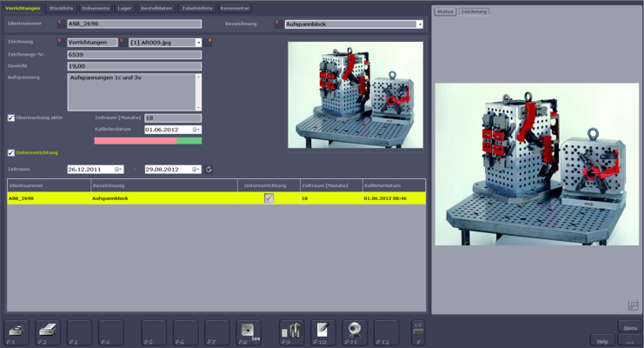This screenshot has height=348, width=644.
Task: Open the 29.08.2012 end date picker
Action: coord(196,170)
